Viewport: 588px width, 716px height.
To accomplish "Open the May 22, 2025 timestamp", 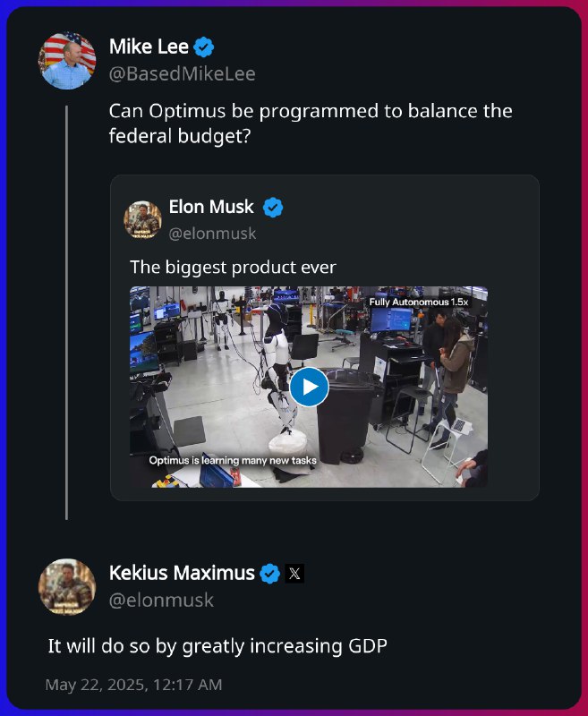I will click(x=133, y=685).
